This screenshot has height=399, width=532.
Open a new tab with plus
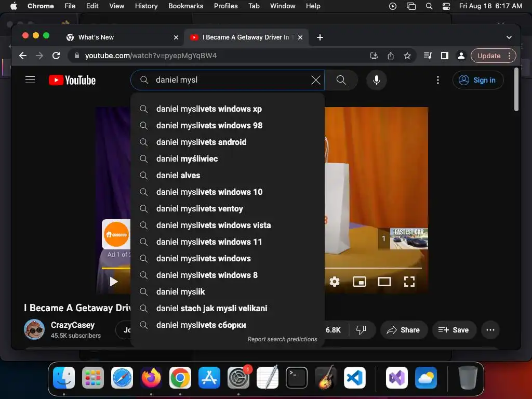pyautogui.click(x=320, y=37)
